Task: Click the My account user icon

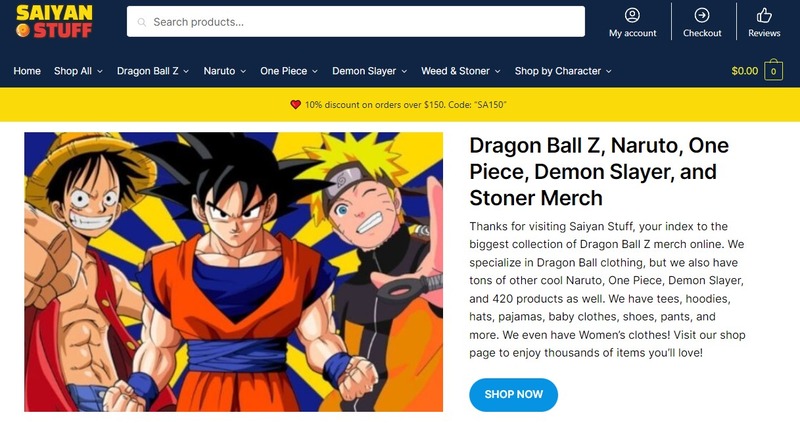Action: pyautogui.click(x=632, y=15)
